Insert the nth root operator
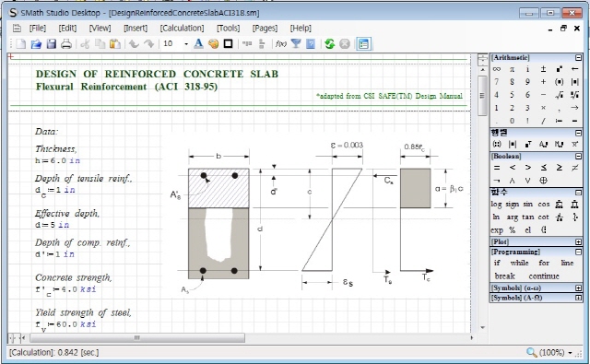This screenshot has width=590, height=364. click(x=574, y=95)
